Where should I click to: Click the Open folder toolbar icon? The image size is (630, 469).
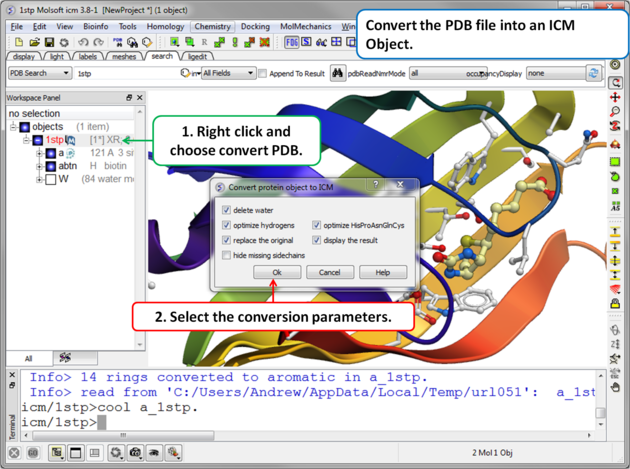click(34, 42)
